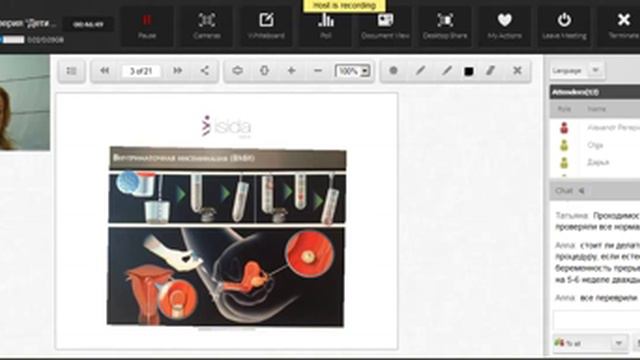Click the presentation slide image
Image resolution: width=640 pixels, height=360 pixels.
click(x=227, y=236)
